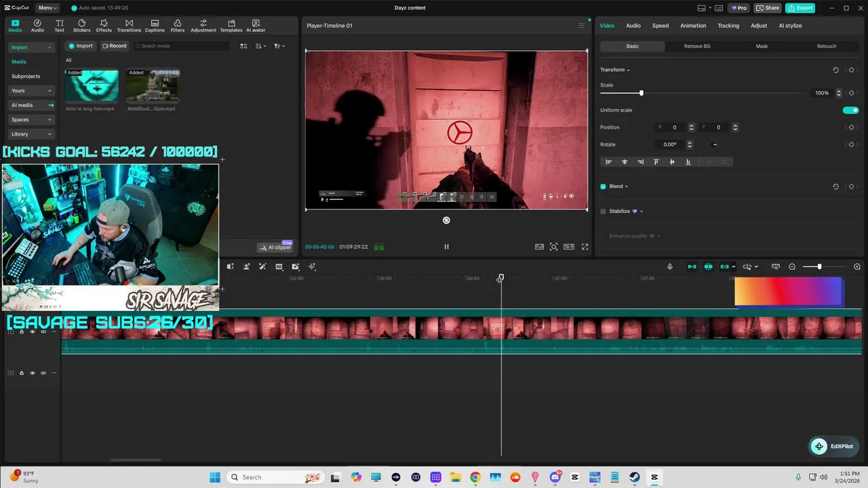Add a keyframe for Position
This screenshot has width=868, height=488.
click(851, 127)
